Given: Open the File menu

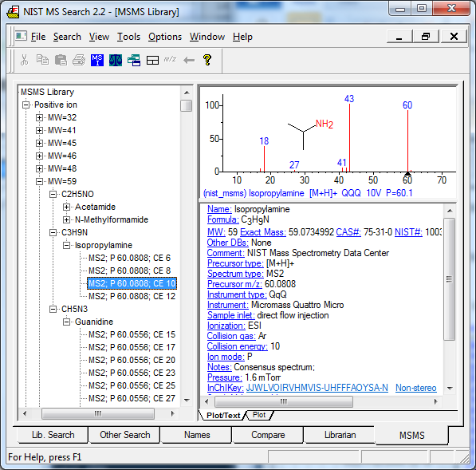Looking at the screenshot, I should (x=38, y=37).
